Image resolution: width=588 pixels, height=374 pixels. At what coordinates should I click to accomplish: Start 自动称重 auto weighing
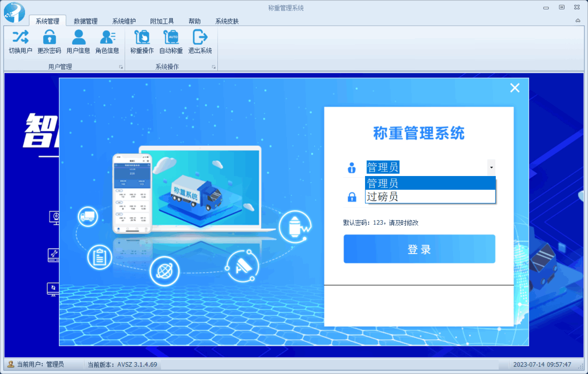click(x=171, y=42)
